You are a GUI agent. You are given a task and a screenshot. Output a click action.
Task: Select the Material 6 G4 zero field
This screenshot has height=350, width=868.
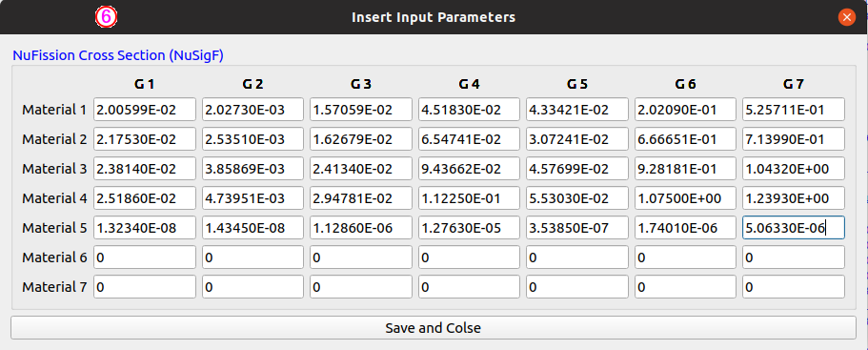469,257
